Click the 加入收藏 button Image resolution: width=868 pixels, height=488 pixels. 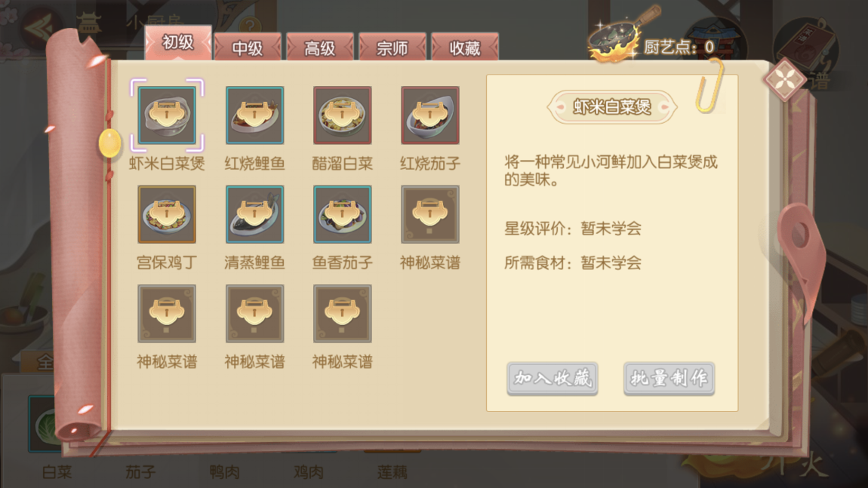pyautogui.click(x=553, y=379)
